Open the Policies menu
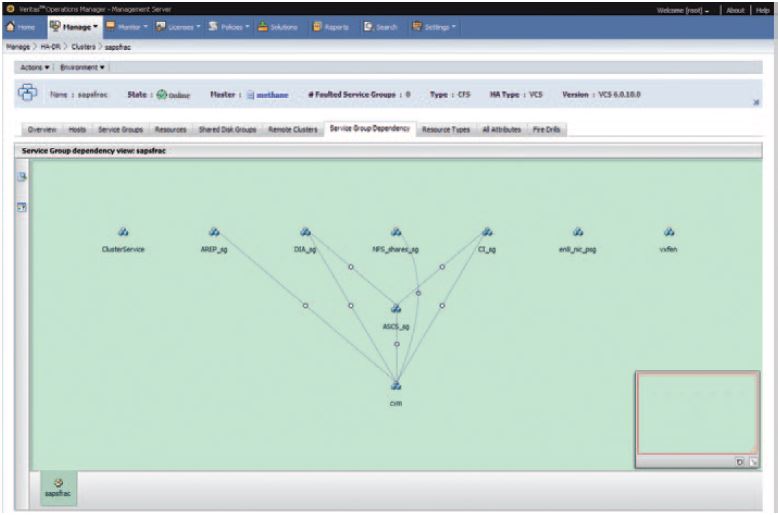The height and width of the screenshot is (515, 778). click(x=229, y=27)
